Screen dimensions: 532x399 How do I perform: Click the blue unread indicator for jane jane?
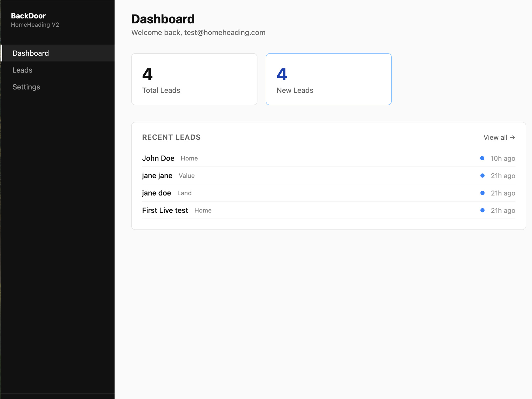click(x=482, y=176)
